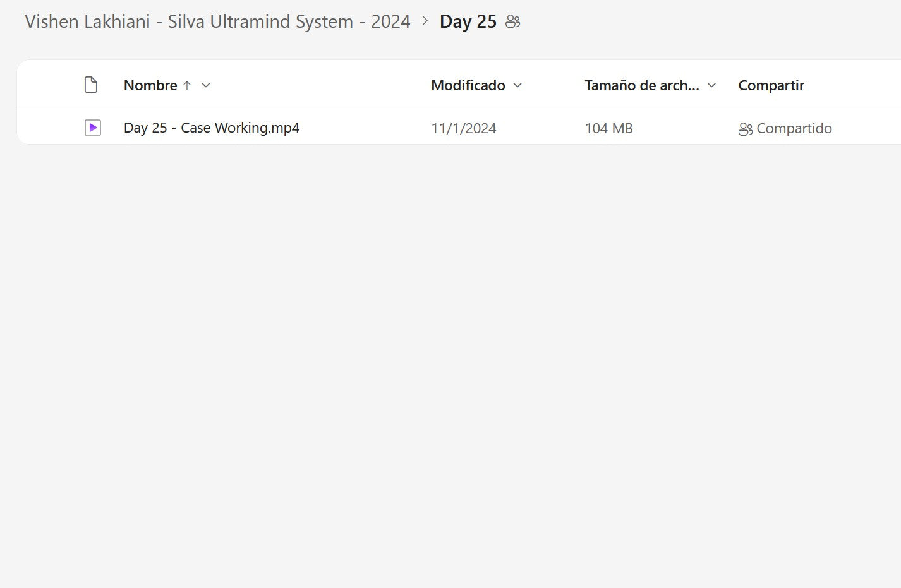
Task: Click the Compartir column header
Action: 771,85
